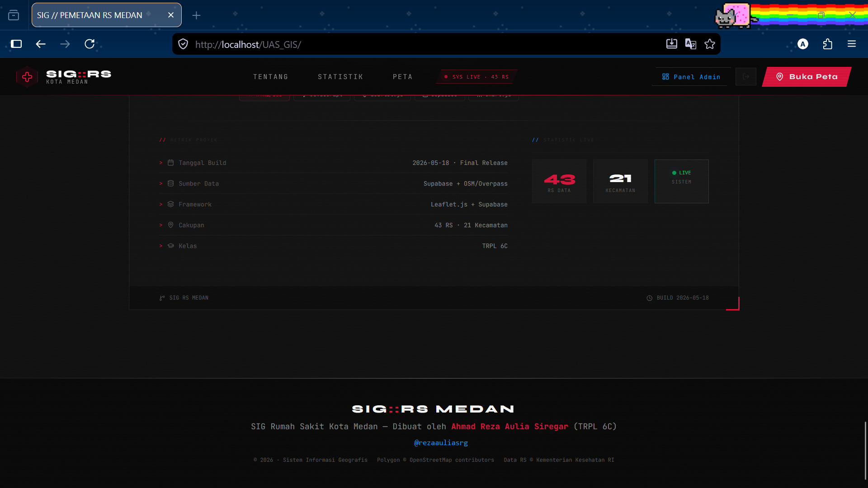868x488 pixels.
Task: Go to STATISTIK nav section
Action: pos(340,77)
